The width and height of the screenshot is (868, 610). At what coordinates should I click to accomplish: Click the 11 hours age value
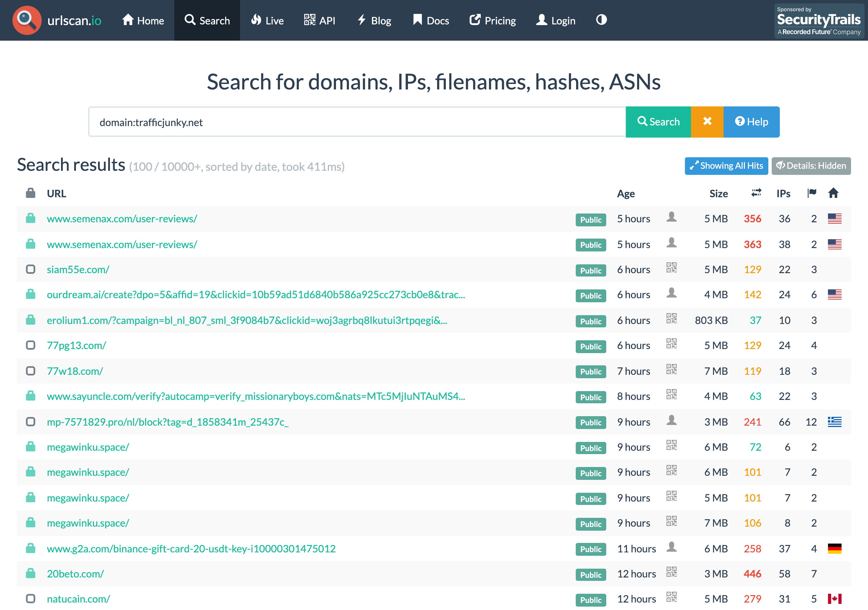[636, 549]
